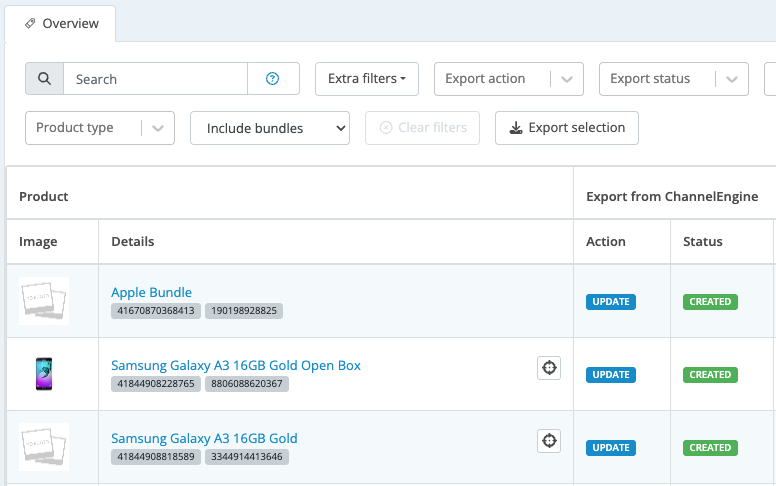Click UPDATE badge in Samsung Galaxy A3 16GB Gold row

click(611, 448)
